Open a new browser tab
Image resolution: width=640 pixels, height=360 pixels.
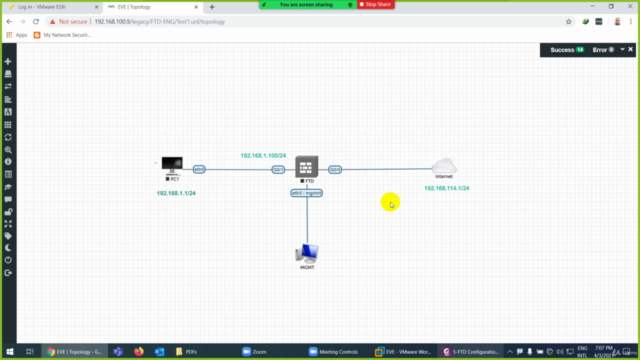[212, 7]
